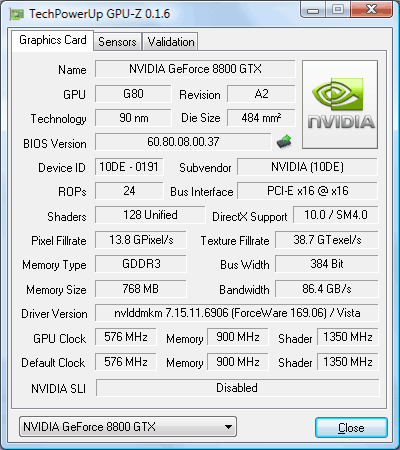The image size is (400, 450).
Task: Click the Default Clock row Shader 1350 MHz field
Action: (348, 362)
